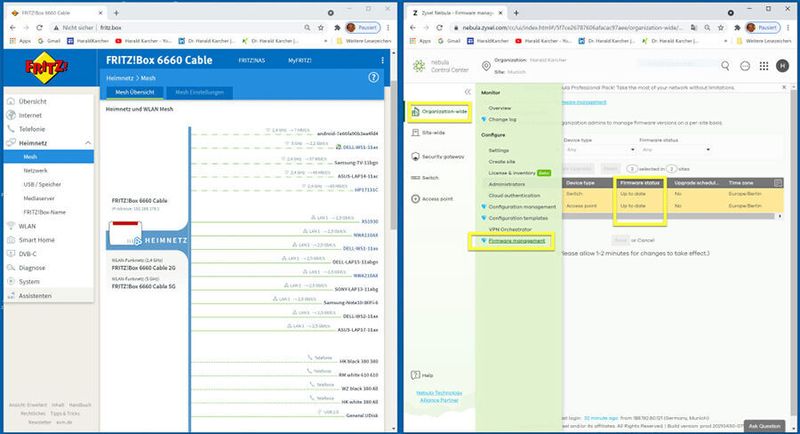Click the Samsung-TV-11bgn device in mesh overview
This screenshot has width=800, height=434.
point(356,162)
